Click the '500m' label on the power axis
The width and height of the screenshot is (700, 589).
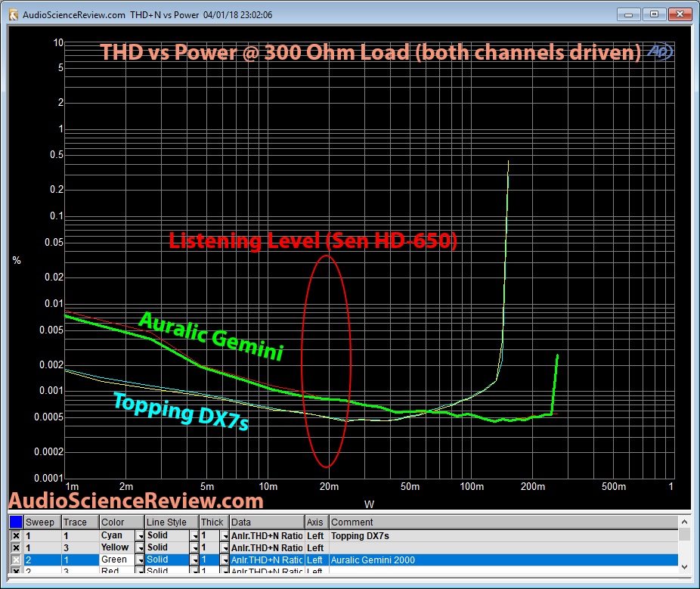pyautogui.click(x=614, y=487)
